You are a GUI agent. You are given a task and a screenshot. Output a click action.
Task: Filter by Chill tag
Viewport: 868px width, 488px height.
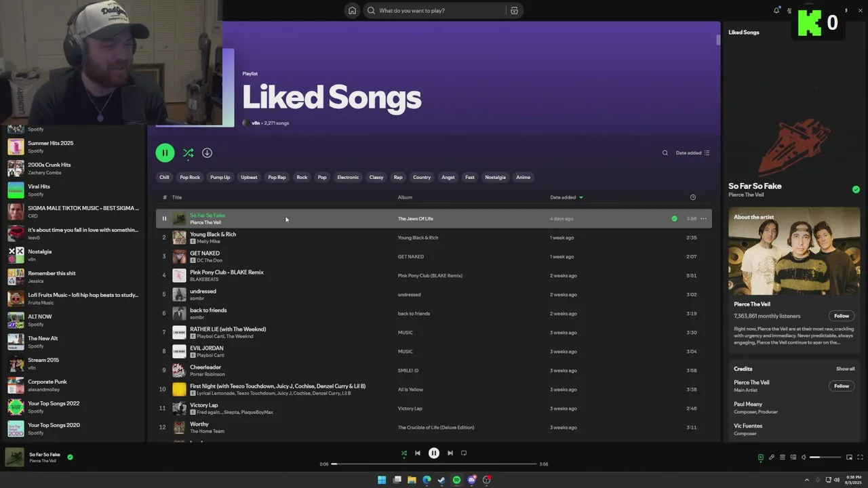pos(164,177)
